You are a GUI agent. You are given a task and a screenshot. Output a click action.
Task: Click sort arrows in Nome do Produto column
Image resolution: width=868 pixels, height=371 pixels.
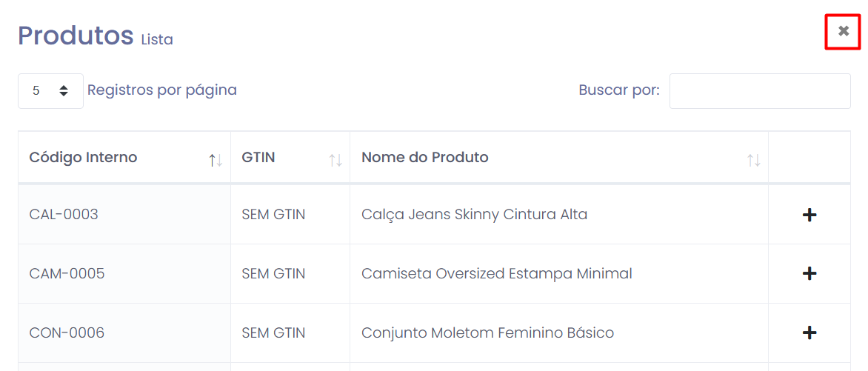click(x=753, y=160)
